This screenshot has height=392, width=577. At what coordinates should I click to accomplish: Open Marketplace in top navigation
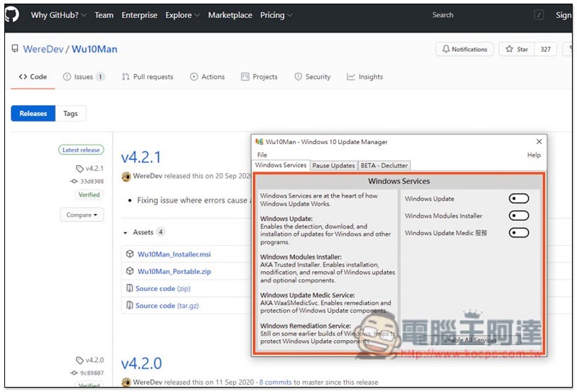[230, 15]
